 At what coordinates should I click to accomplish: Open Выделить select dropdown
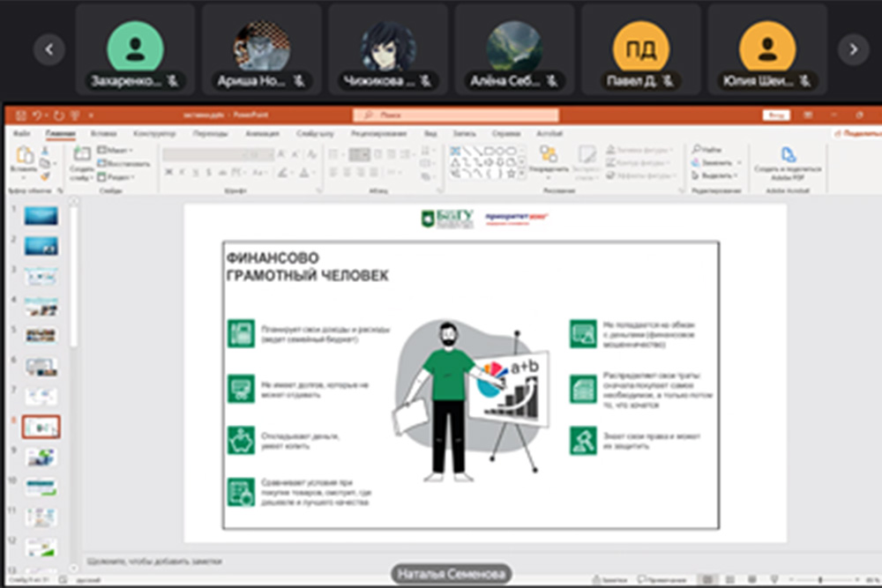pos(714,175)
